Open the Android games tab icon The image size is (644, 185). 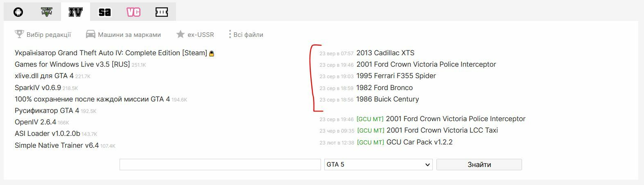pos(18,12)
